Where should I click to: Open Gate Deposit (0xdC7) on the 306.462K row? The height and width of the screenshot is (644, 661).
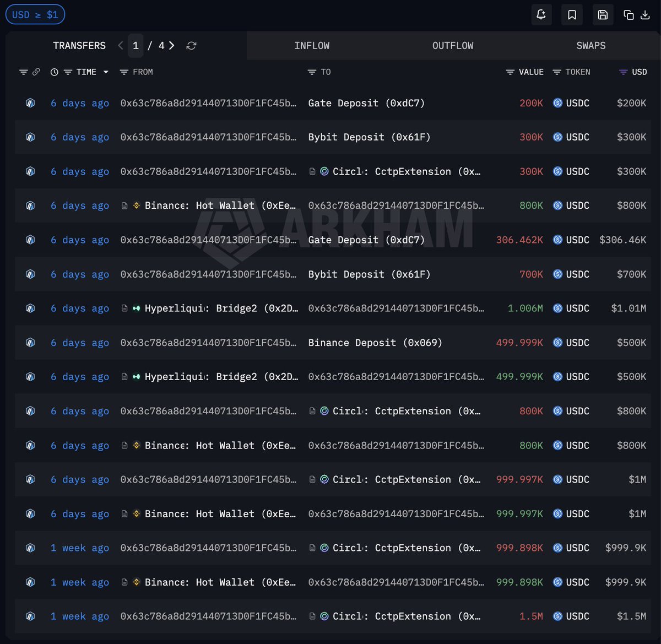[366, 240]
